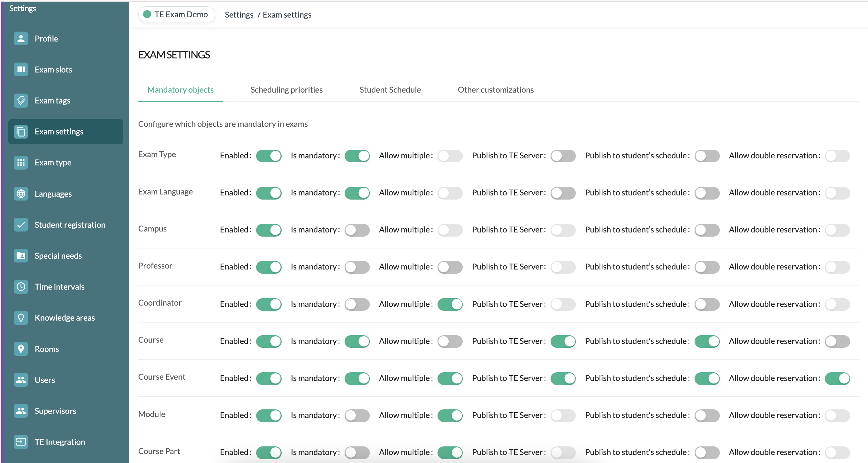Turn on Allow multiple for Course
The image size is (868, 463).
click(450, 341)
